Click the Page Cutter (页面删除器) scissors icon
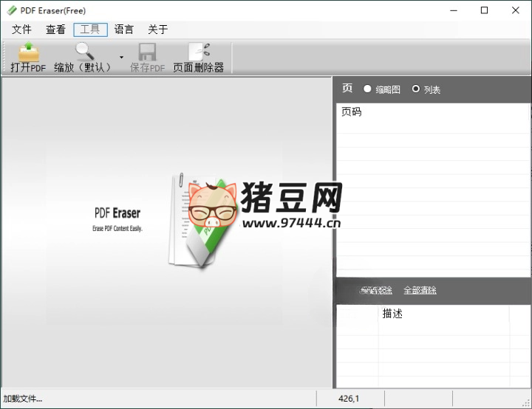532x409 pixels. coord(199,52)
